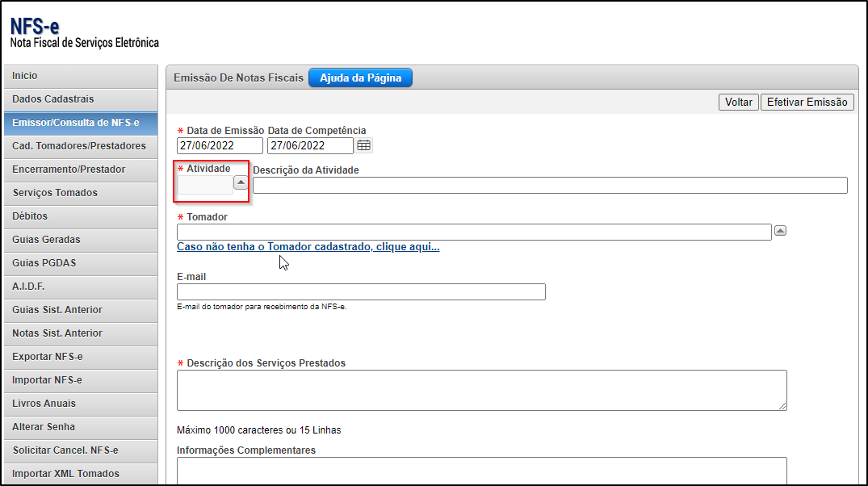Expand the Tomador lookup arrow
Screen dimensions: 868x486
(x=780, y=231)
